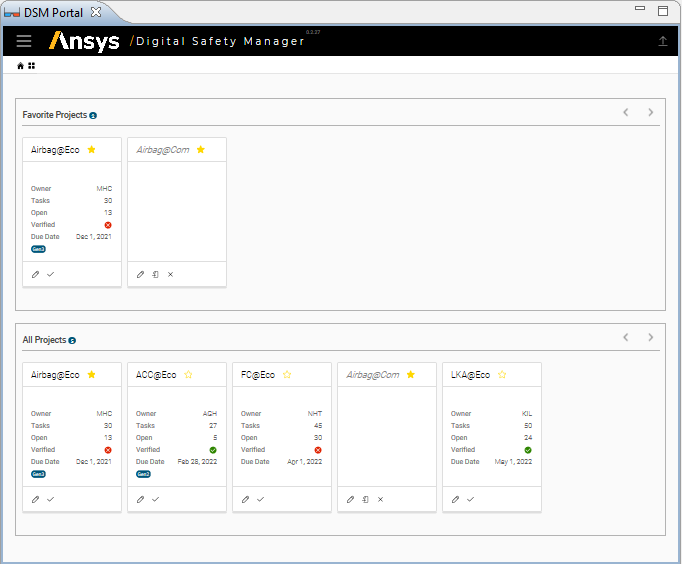Click the upload arrow icon in header
Viewport: 682px width, 564px height.
(662, 41)
